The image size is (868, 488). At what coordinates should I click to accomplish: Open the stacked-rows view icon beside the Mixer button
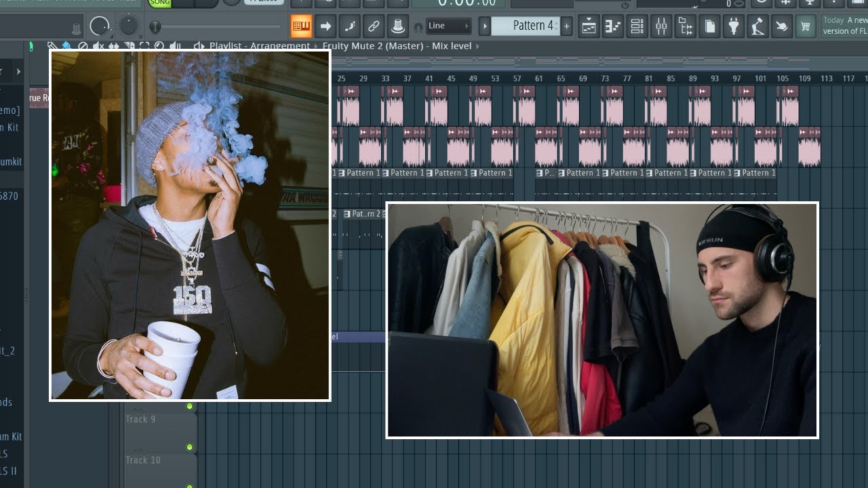click(637, 26)
